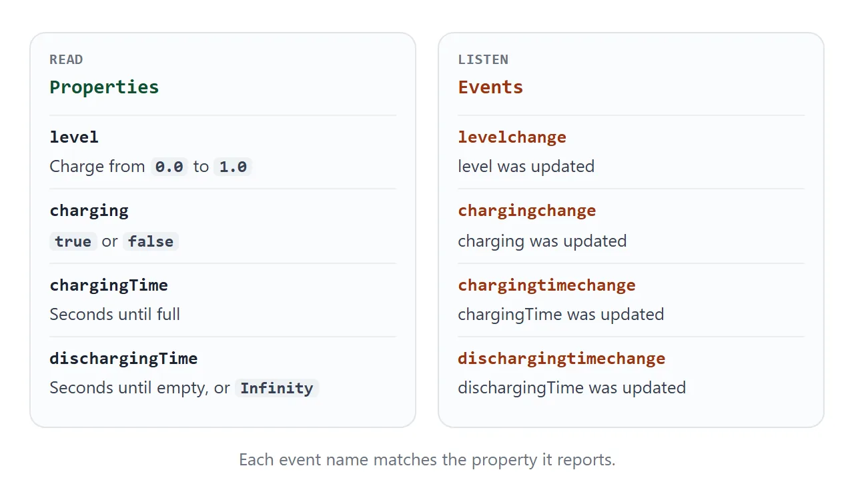The image size is (854, 504).
Task: Click the level was updated description
Action: point(526,166)
